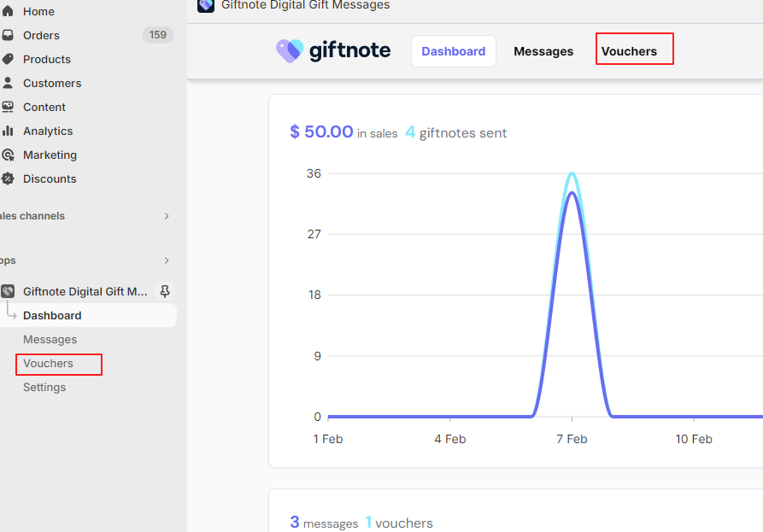Click the Giftnote app icon in sidebar
This screenshot has height=532, width=763.
point(8,291)
